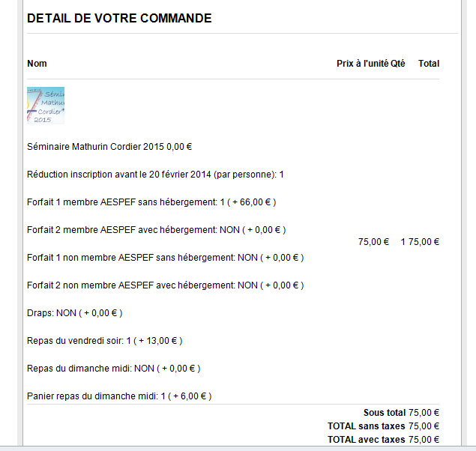Select Forfait 2 non membre AESPEF avec hébergement
This screenshot has height=451, width=476.
tap(165, 285)
